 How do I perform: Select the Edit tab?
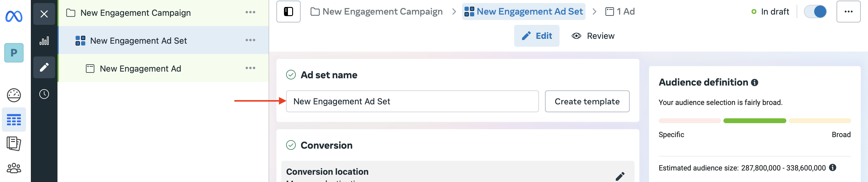[x=537, y=36]
